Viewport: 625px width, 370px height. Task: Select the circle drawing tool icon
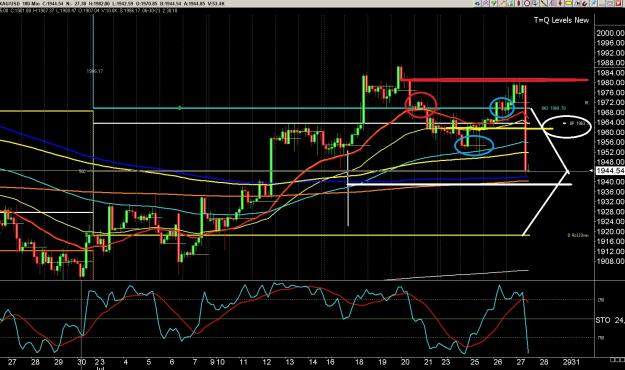[x=527, y=3]
